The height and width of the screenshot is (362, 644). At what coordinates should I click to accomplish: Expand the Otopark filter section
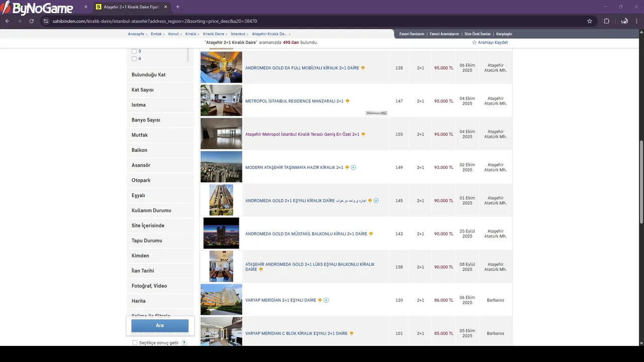pos(160,180)
